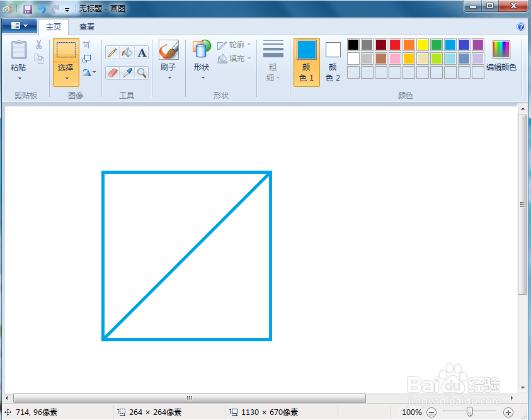Click the scroll down arrow
Image resolution: width=531 pixels, height=420 pixels.
[523, 388]
